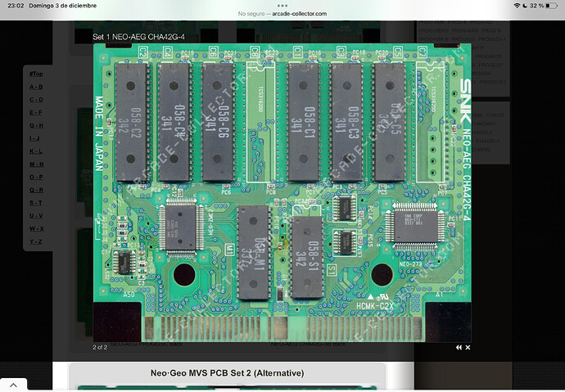Expand the bottom toolbar chevron

pos(13,385)
